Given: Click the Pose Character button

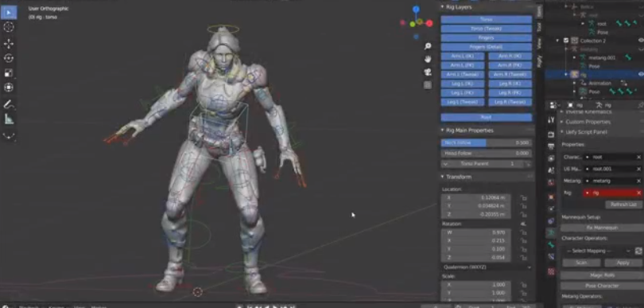Looking at the screenshot, I should (x=602, y=286).
